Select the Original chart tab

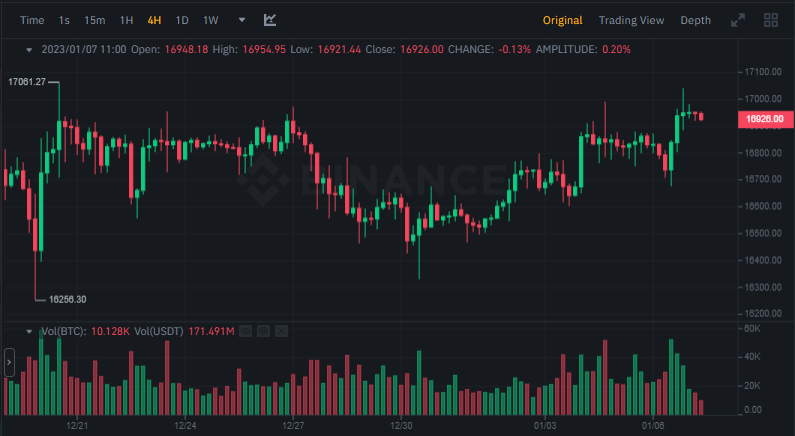pyautogui.click(x=563, y=20)
